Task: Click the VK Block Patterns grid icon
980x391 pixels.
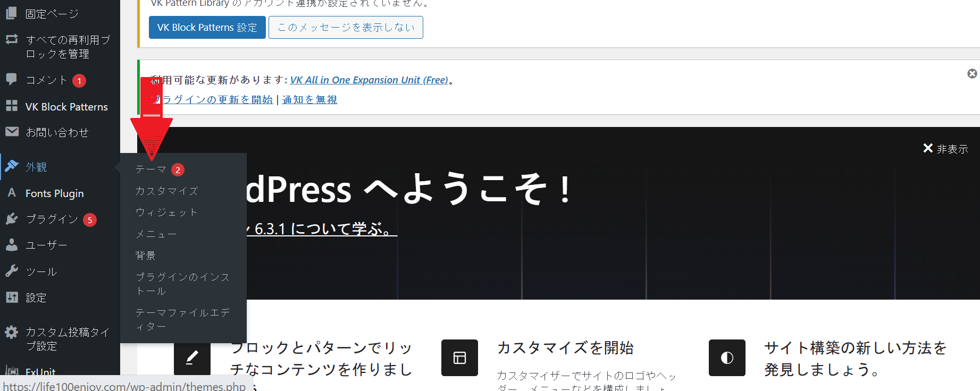Action: [12, 106]
